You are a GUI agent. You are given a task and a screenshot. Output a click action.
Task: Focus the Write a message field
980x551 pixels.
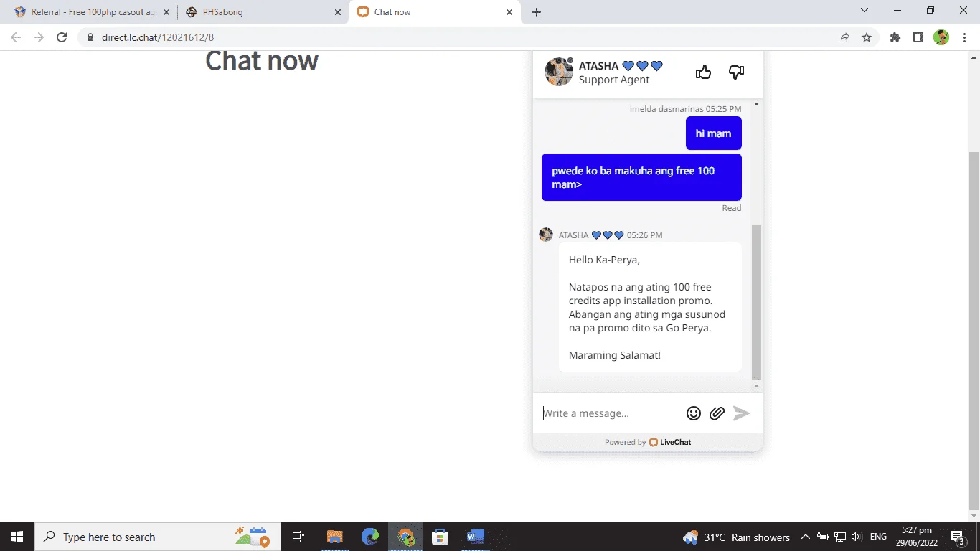click(610, 413)
